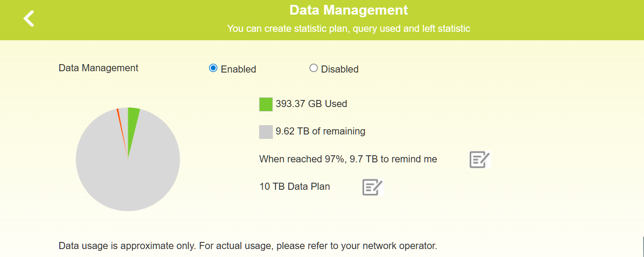Click the Data Management setting label

point(98,68)
